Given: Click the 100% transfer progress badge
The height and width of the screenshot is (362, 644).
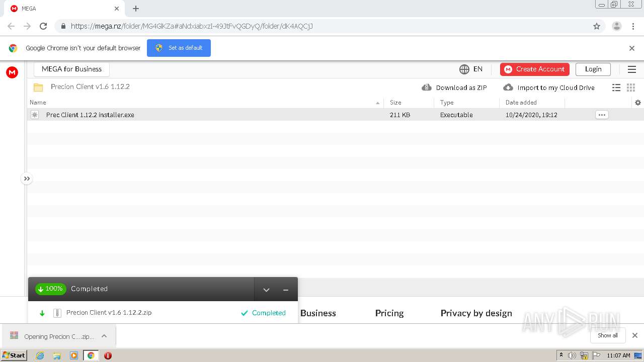Looking at the screenshot, I should [x=50, y=289].
